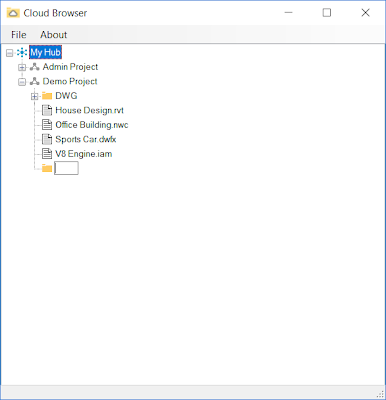Open the File menu

18,35
